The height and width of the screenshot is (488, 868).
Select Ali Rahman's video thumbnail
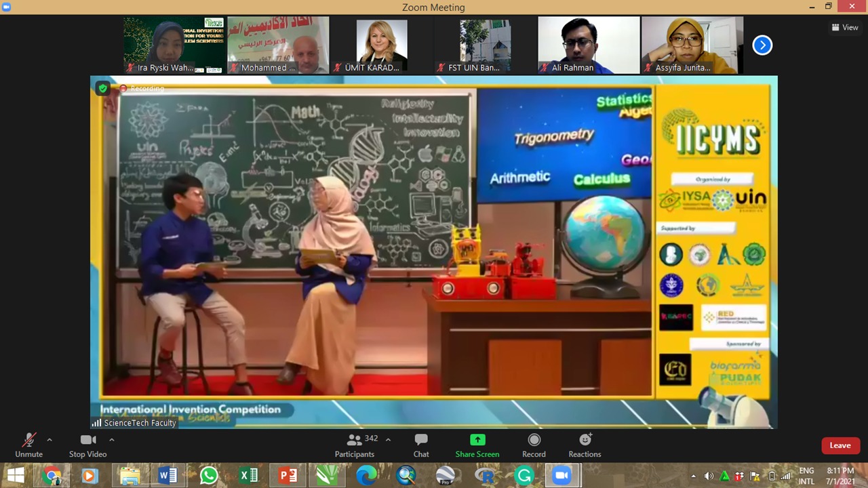pyautogui.click(x=589, y=45)
